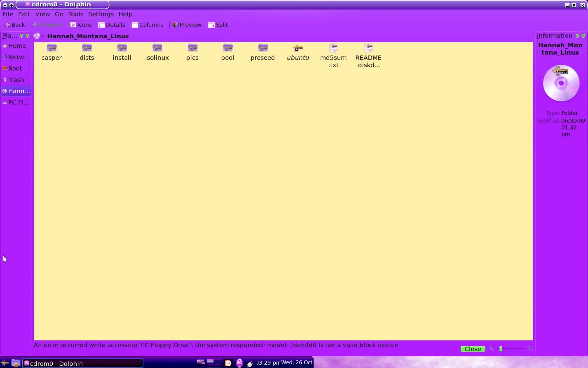Click the Hannah_Montana_Linux breadcrumb

point(88,36)
